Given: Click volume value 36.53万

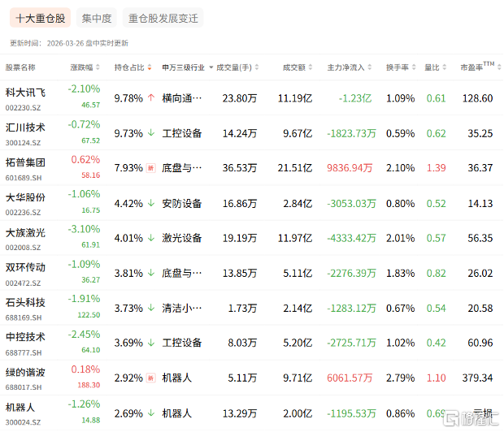Looking at the screenshot, I should pos(240,167).
